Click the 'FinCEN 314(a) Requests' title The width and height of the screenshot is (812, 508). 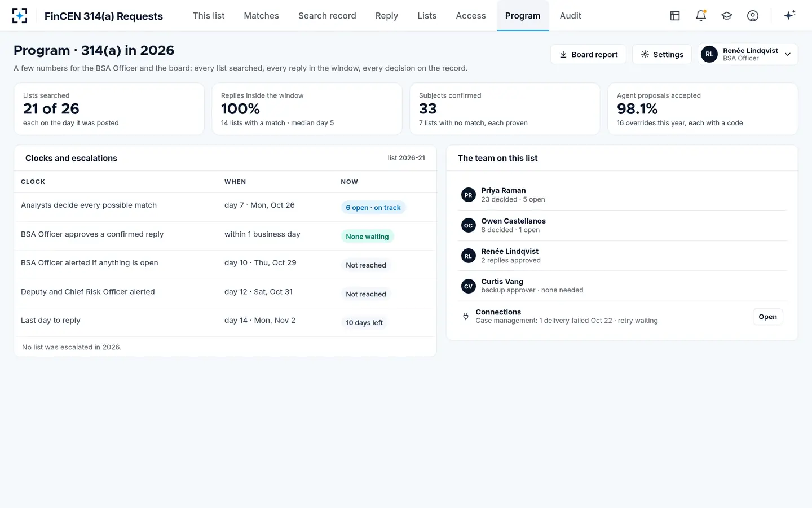[104, 16]
